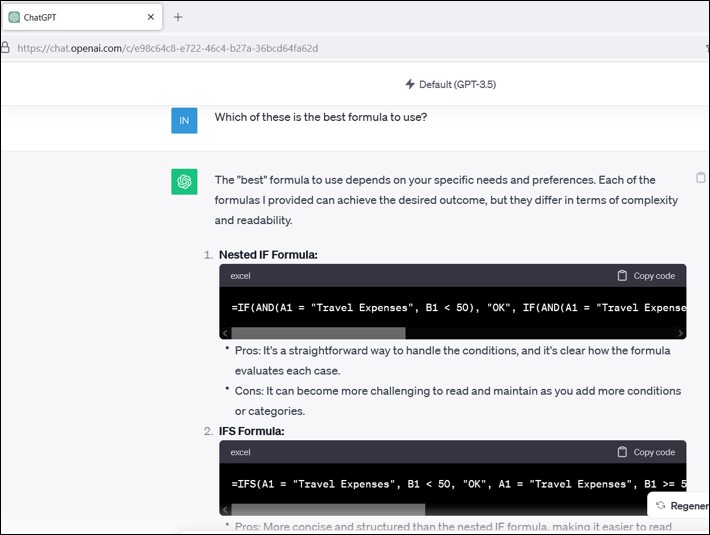This screenshot has height=535, width=710.
Task: Hit the Regenerate response button
Action: click(x=680, y=506)
